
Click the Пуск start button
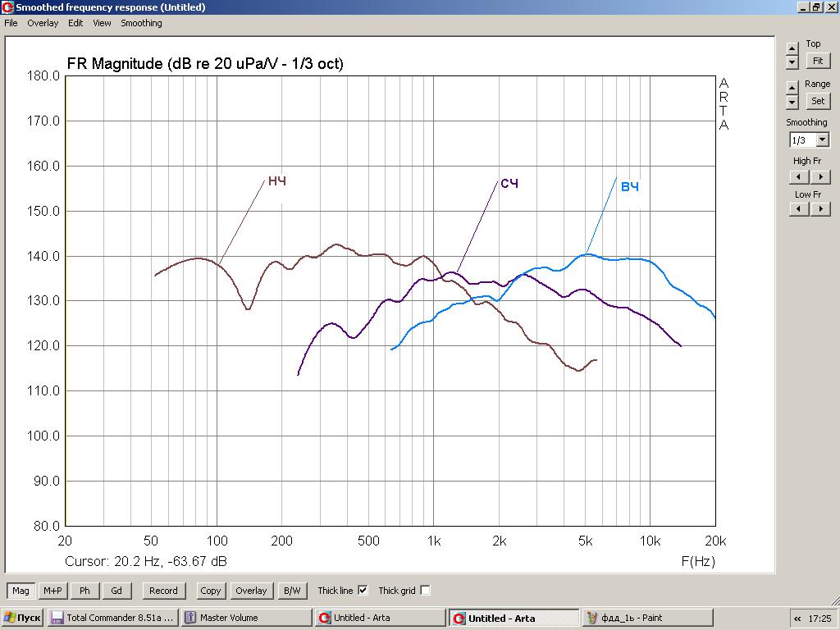pos(22,618)
